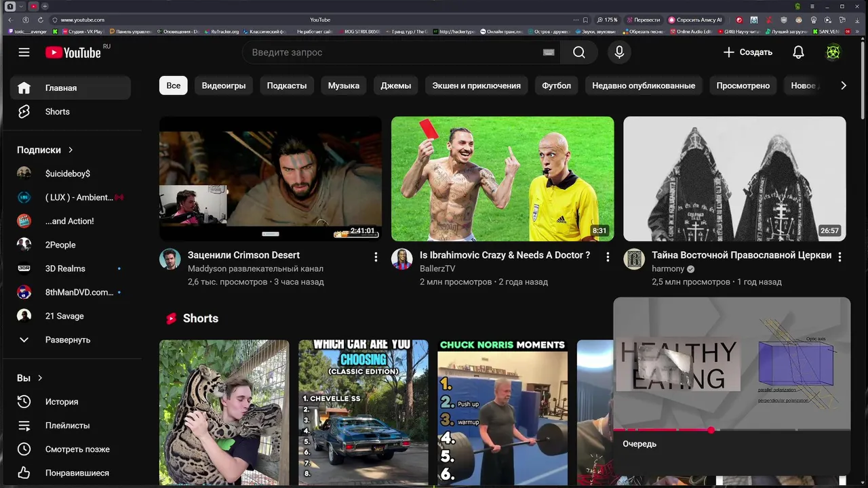
Task: Select the Экшен и приключения chip
Action: coord(477,85)
